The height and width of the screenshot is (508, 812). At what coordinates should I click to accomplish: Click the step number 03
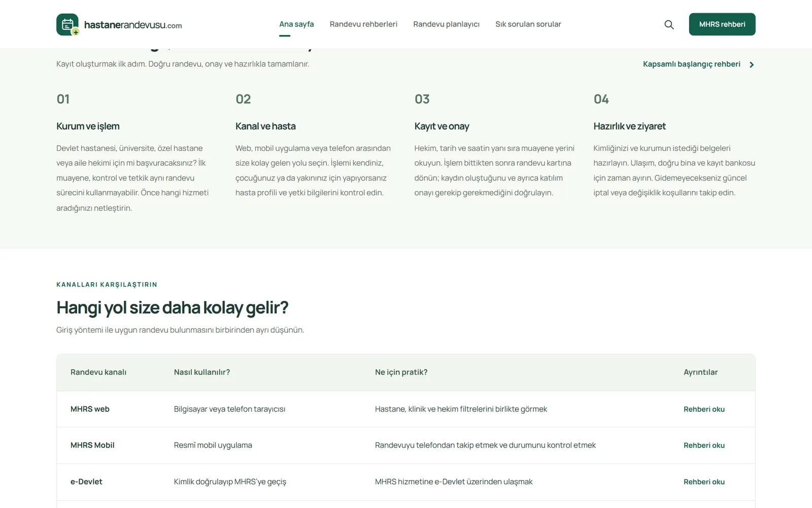pyautogui.click(x=422, y=99)
